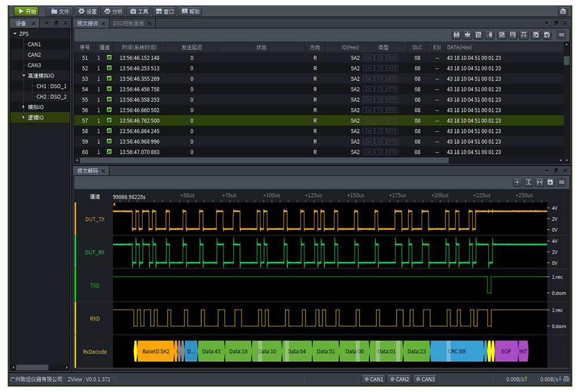Screen dimensions: 580x392
Task: Undock the message receive panel float icon
Action: 556,23
